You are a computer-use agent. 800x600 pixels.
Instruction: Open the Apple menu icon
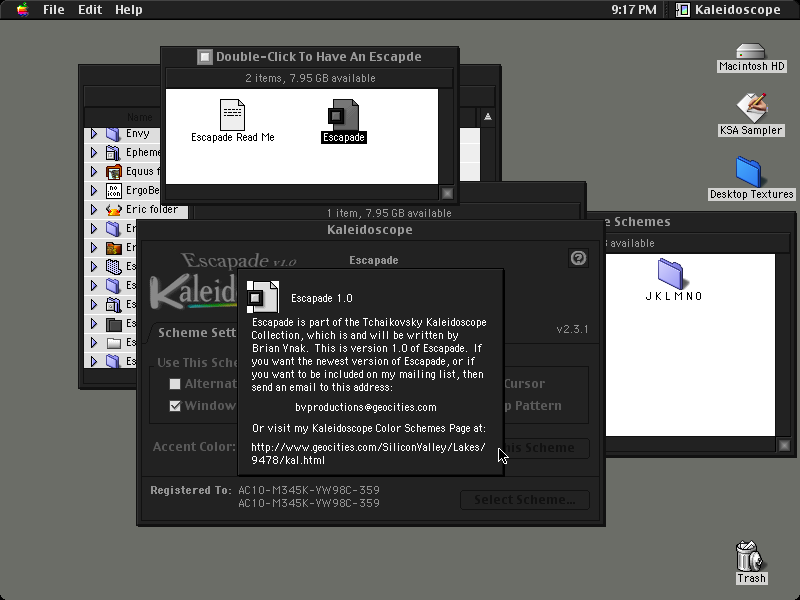(x=22, y=9)
